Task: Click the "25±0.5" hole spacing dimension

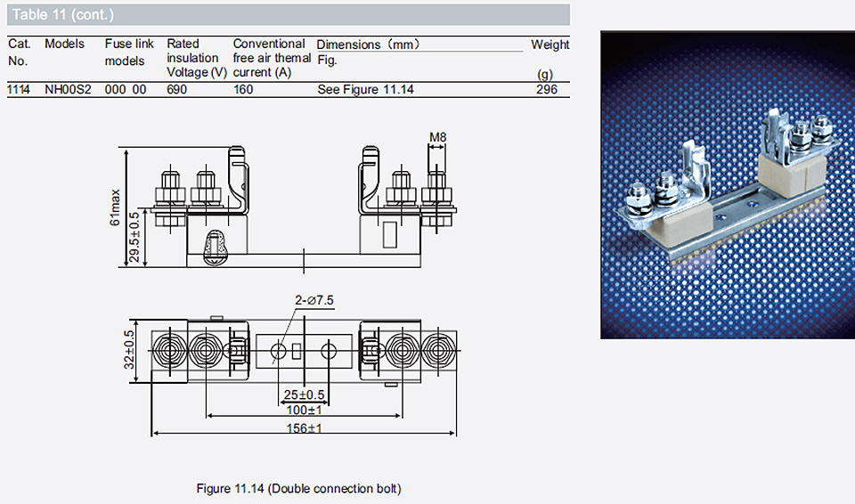Action: tap(304, 394)
